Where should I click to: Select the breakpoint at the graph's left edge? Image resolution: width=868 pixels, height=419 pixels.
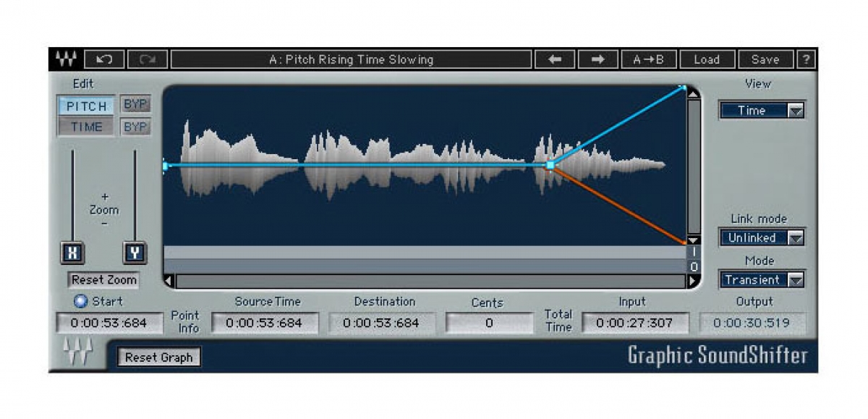(x=166, y=166)
